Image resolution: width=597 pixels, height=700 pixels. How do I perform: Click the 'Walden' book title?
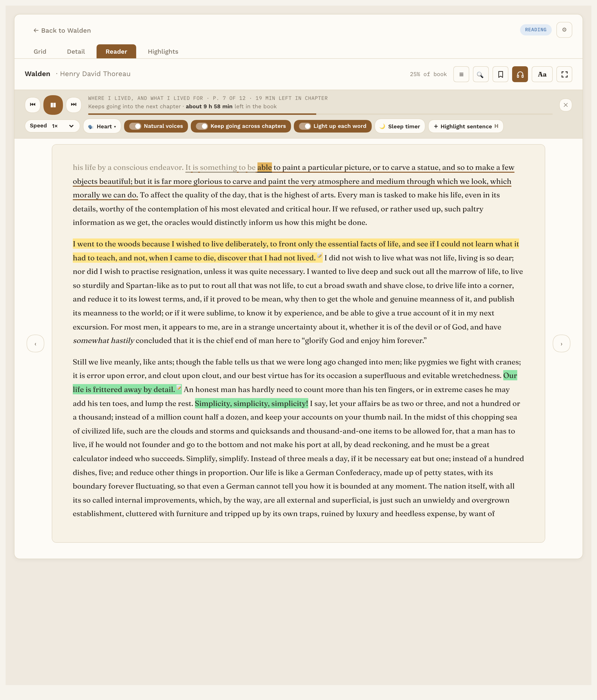point(38,74)
